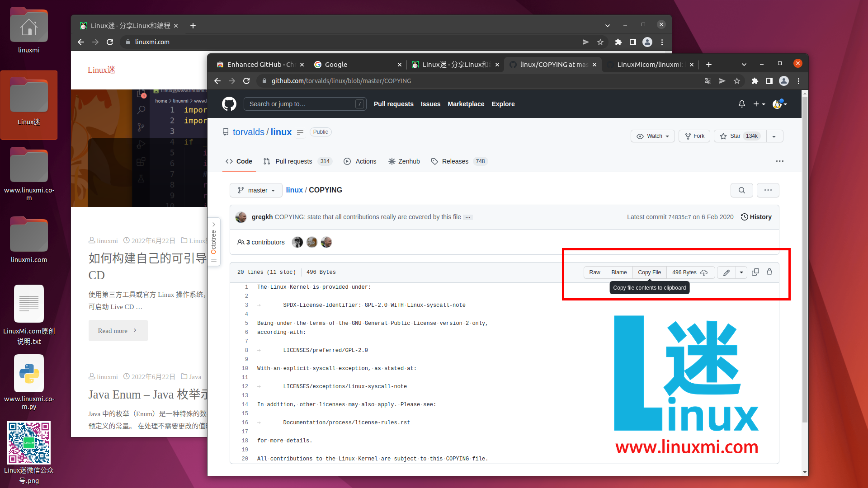Viewport: 868px width, 488px height.
Task: Expand the Octotree sidebar
Action: coord(214,242)
